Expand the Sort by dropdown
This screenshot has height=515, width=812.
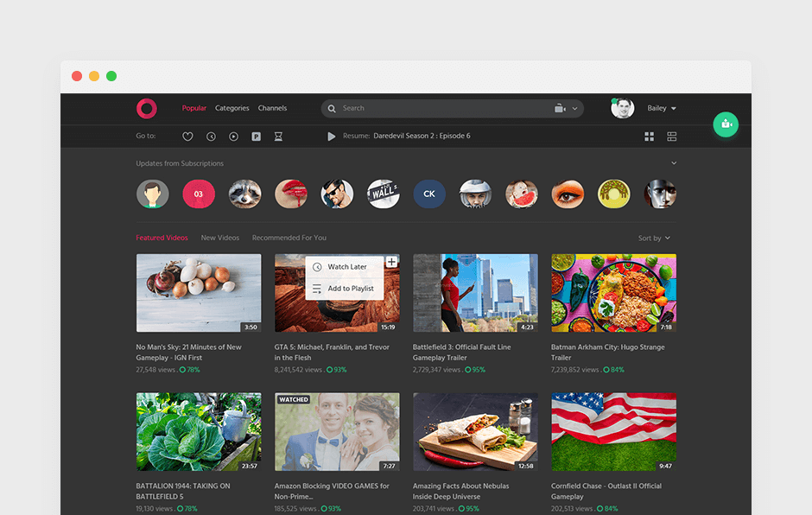[x=654, y=238]
